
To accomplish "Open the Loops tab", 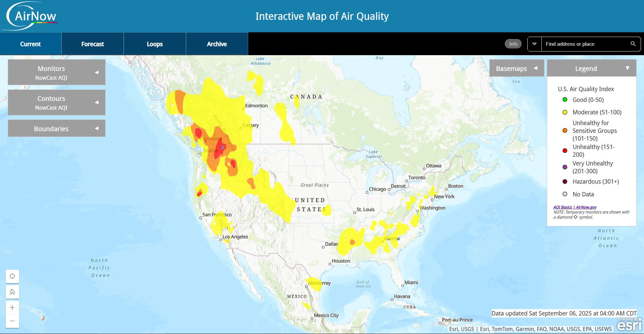I will [155, 44].
